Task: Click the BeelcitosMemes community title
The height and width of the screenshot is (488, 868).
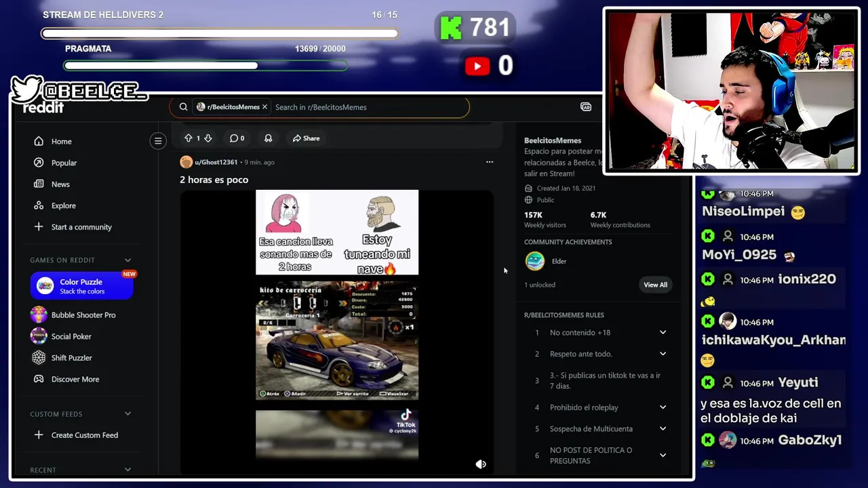Action: click(553, 140)
